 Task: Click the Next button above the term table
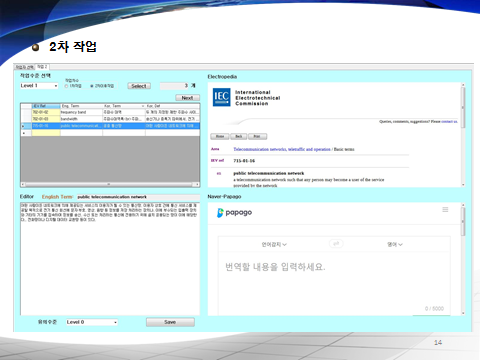[187, 98]
